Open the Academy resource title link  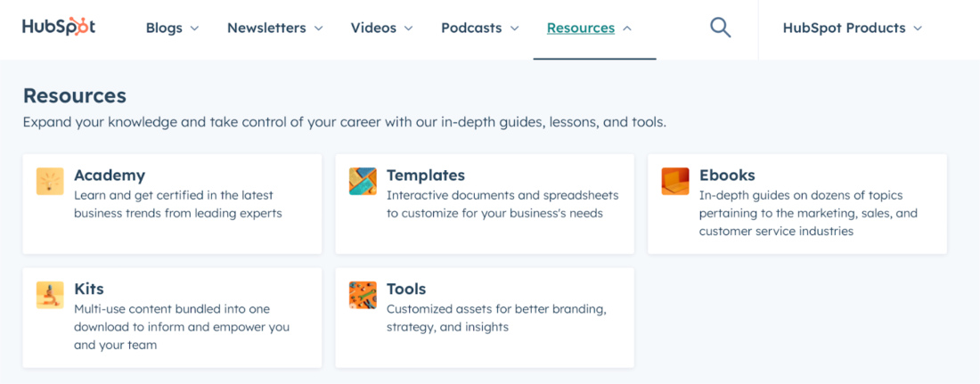point(110,176)
